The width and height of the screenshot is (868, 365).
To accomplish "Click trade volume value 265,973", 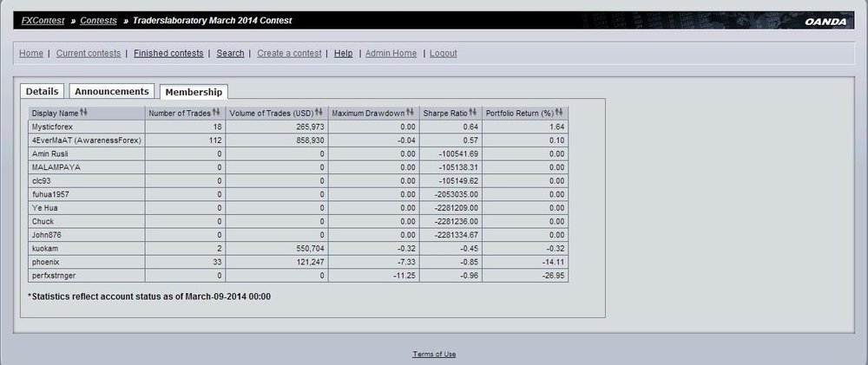I will pyautogui.click(x=311, y=127).
